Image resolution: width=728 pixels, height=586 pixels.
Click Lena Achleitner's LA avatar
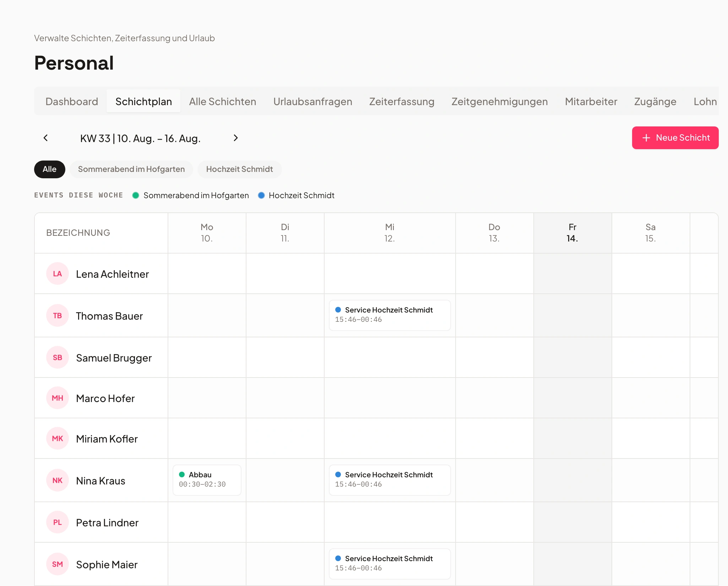[58, 274]
